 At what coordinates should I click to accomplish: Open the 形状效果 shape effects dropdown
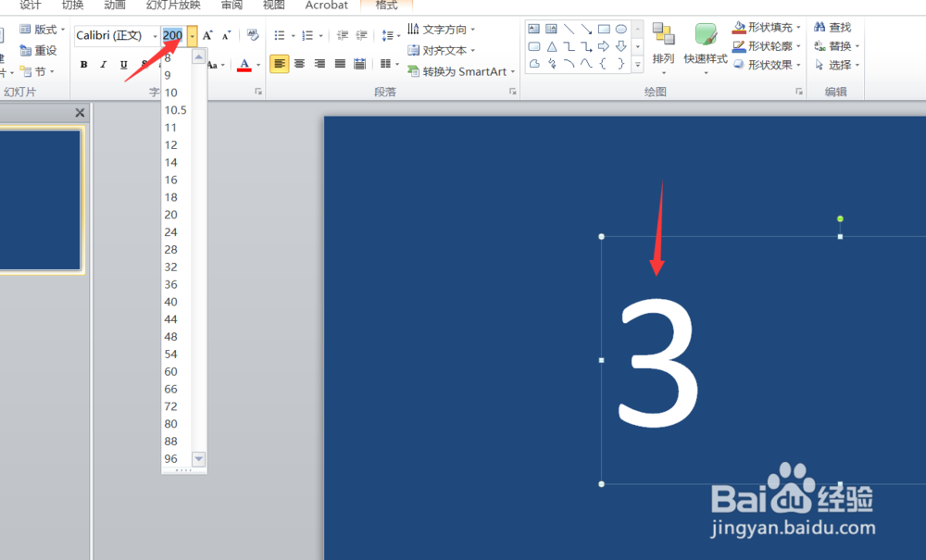[x=766, y=65]
